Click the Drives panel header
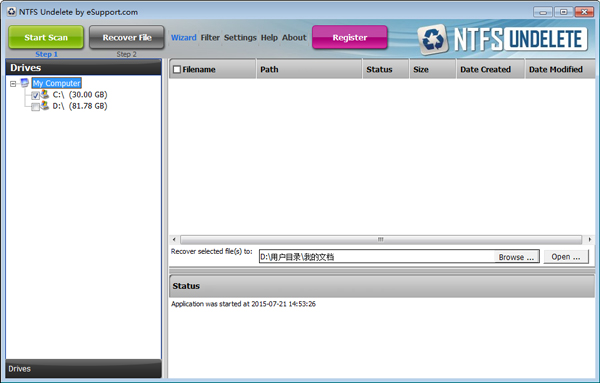 [x=83, y=67]
